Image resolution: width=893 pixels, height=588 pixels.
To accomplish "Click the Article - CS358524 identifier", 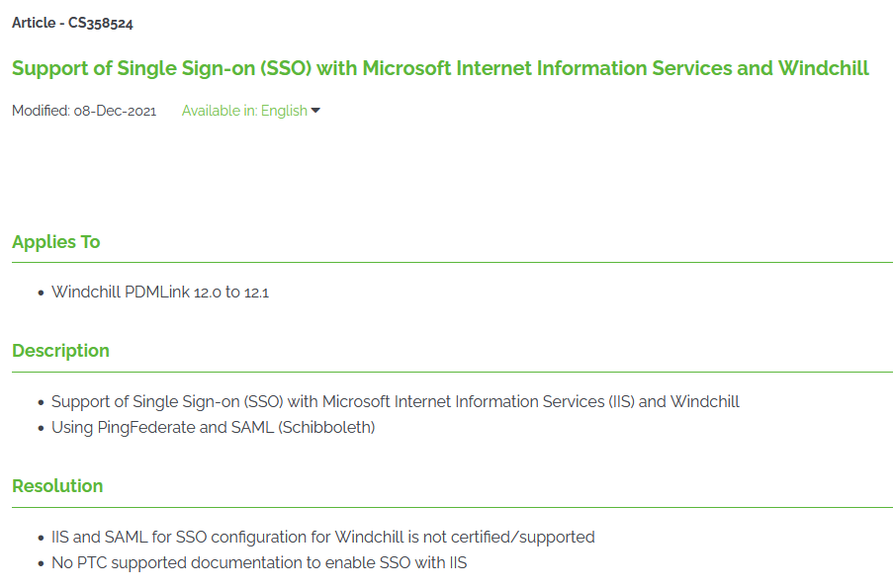I will click(x=72, y=23).
